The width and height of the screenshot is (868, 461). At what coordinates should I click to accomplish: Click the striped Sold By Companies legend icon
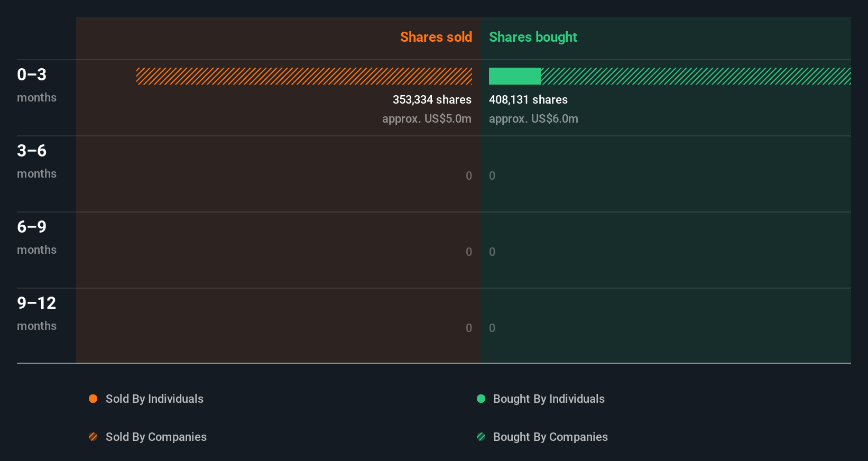tap(93, 437)
